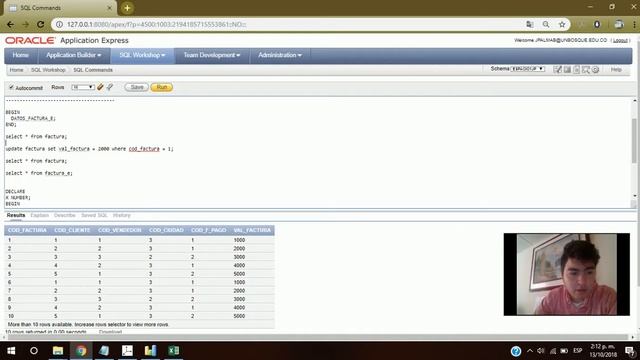
Task: Click the taskbar clock and date
Action: (603, 351)
